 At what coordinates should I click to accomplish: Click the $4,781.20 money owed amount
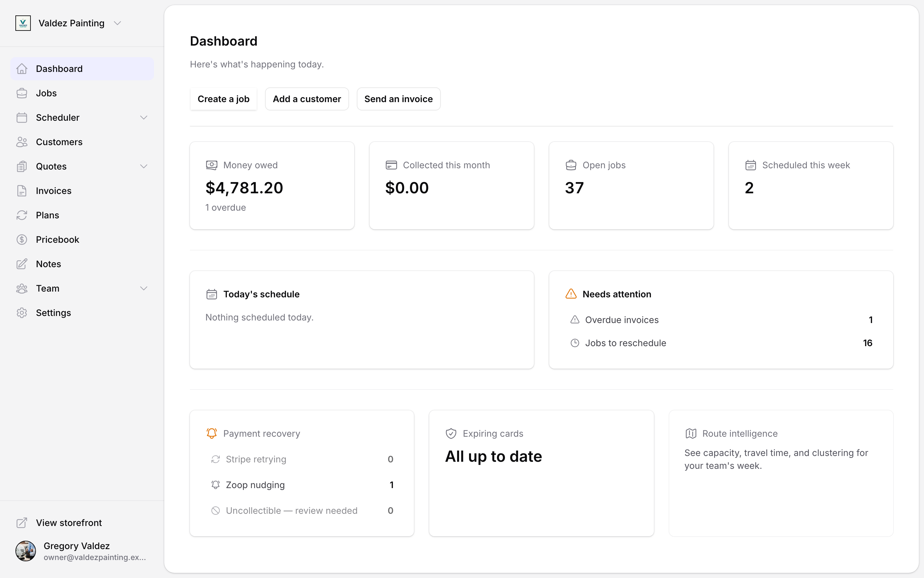point(244,188)
